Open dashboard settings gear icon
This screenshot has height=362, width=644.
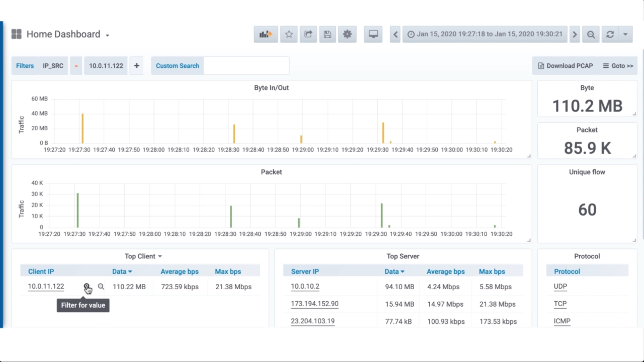(347, 34)
